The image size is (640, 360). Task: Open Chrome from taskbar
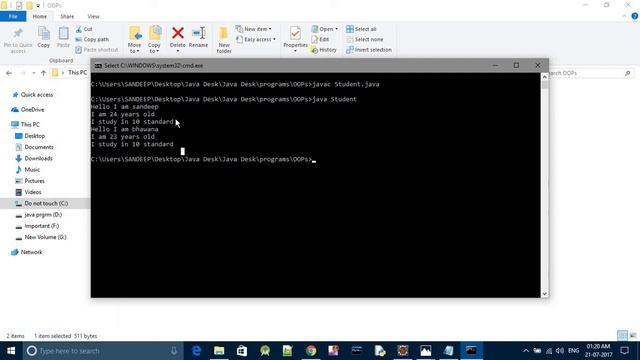click(311, 351)
